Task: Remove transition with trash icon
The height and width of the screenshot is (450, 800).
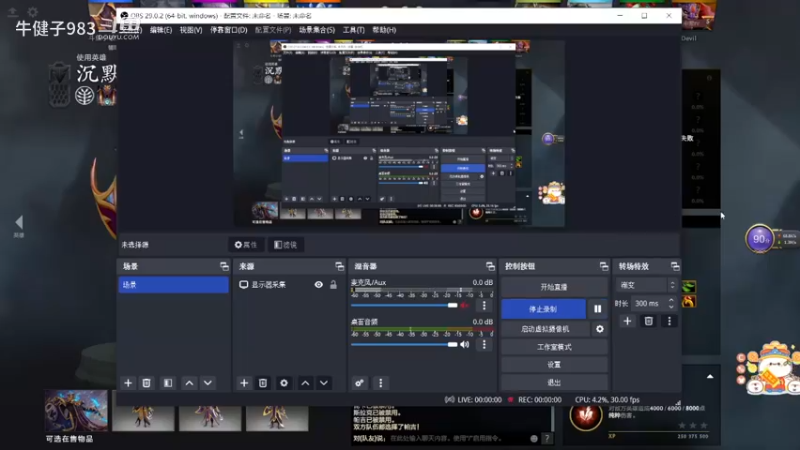Action: point(648,321)
